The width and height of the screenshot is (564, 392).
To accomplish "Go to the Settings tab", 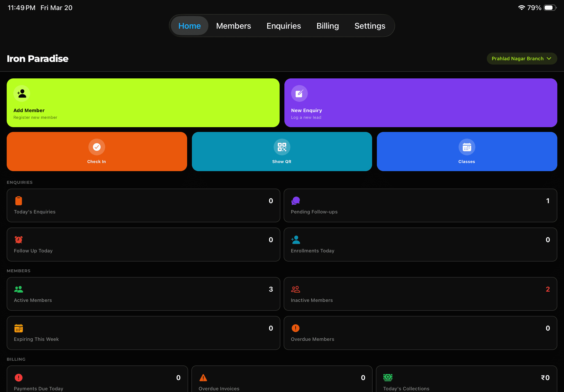I will point(369,26).
